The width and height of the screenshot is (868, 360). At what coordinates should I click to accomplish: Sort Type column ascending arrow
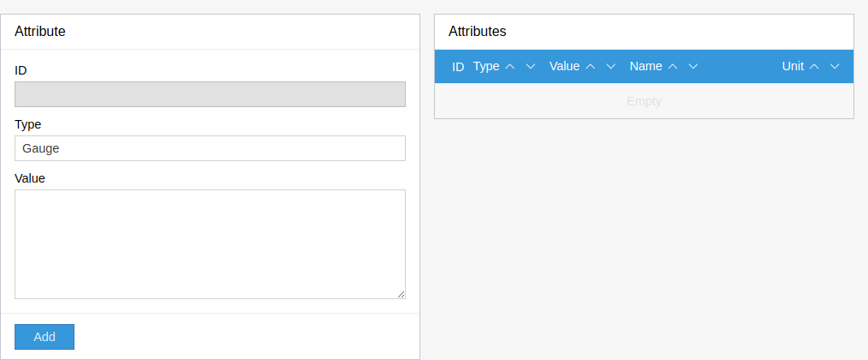click(x=510, y=66)
